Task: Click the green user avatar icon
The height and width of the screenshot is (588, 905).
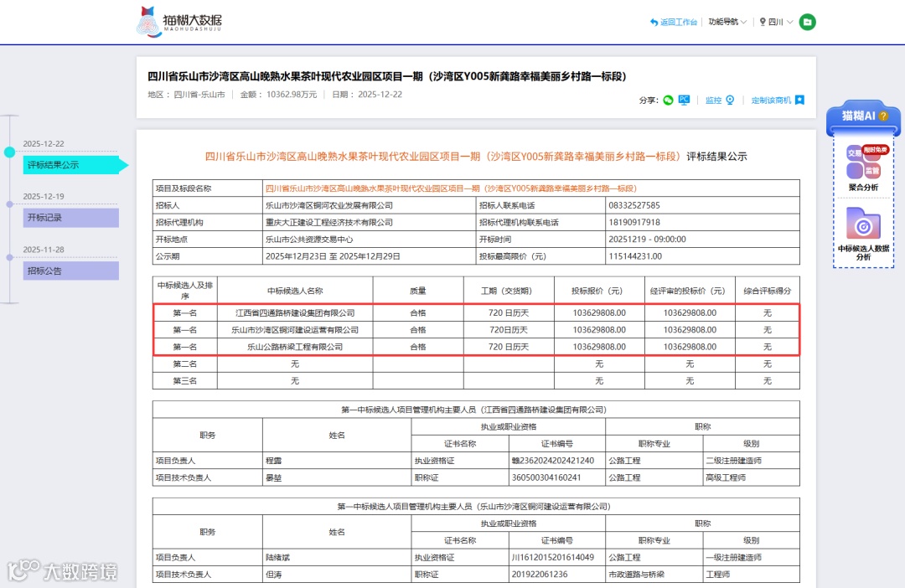Action: (x=808, y=22)
